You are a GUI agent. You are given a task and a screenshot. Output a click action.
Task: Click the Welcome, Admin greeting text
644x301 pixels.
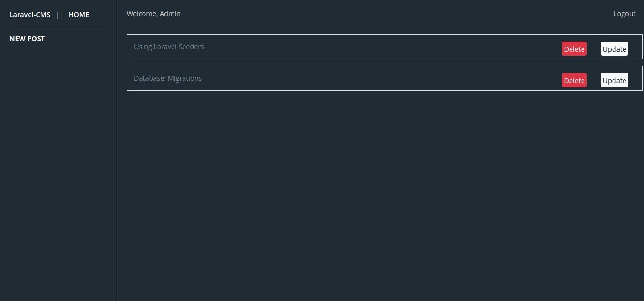tap(153, 14)
